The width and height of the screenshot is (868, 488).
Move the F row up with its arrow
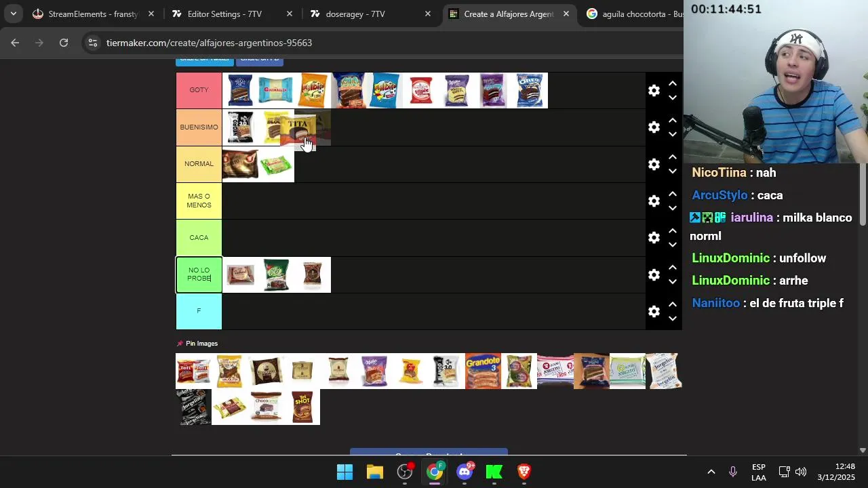[x=672, y=304]
